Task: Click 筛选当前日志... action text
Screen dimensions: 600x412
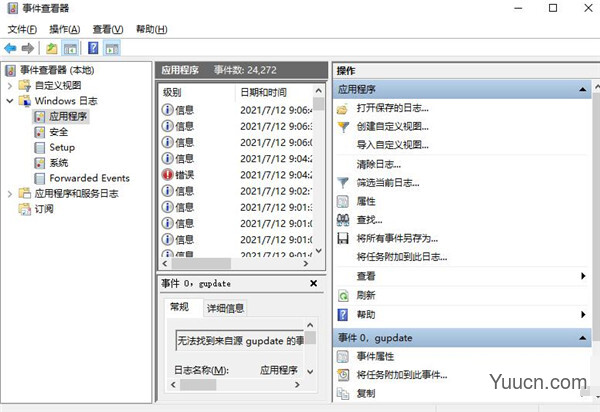Action: 388,183
